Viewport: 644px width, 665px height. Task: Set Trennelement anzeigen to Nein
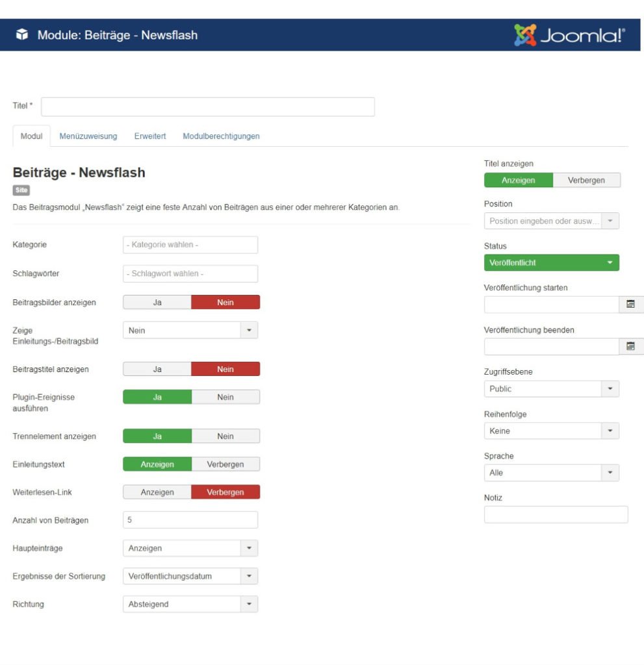click(x=225, y=436)
